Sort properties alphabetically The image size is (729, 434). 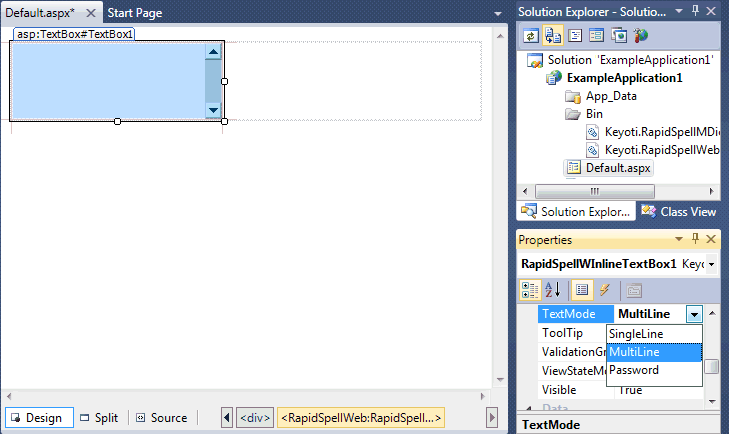coord(551,290)
